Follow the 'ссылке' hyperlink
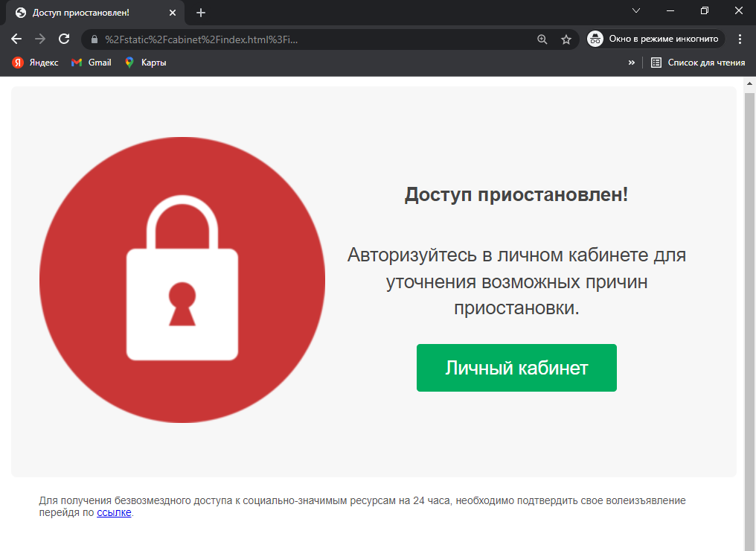 pyautogui.click(x=114, y=512)
